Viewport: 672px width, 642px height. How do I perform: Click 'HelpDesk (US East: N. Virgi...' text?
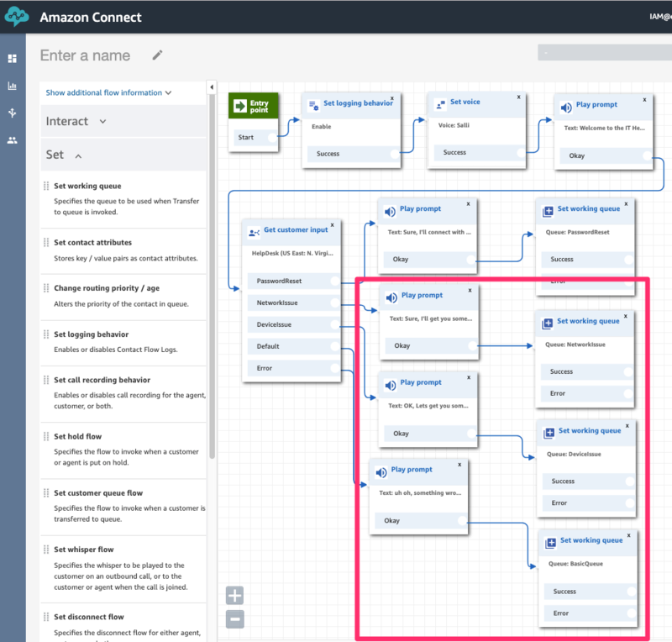(x=292, y=253)
